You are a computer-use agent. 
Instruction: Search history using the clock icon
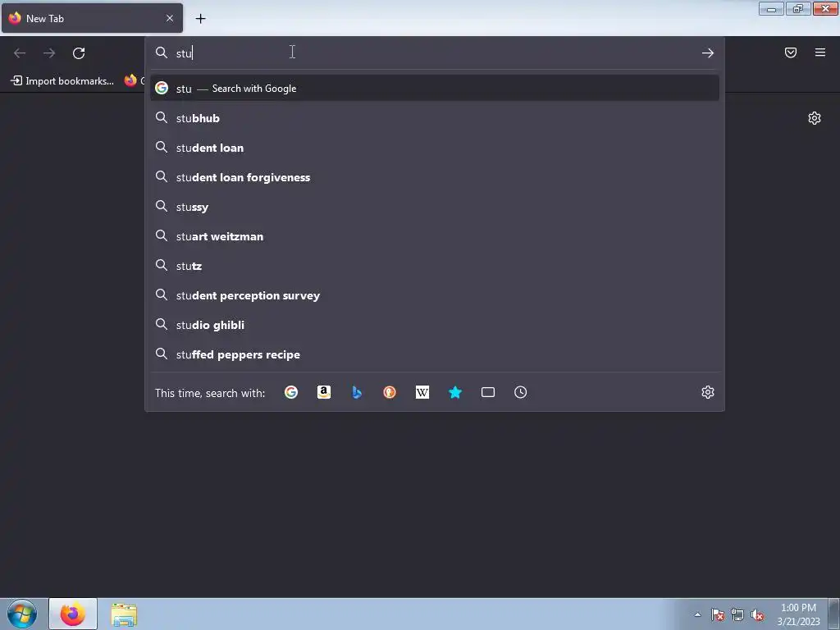click(521, 392)
